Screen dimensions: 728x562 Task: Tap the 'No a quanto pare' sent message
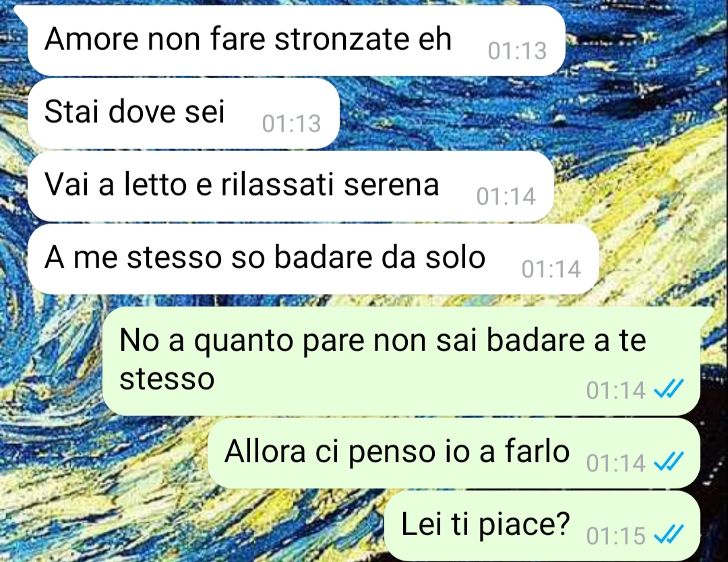(401, 361)
